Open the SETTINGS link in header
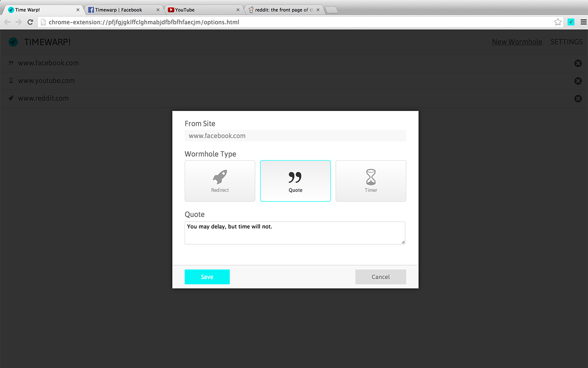The height and width of the screenshot is (368, 588). click(566, 42)
